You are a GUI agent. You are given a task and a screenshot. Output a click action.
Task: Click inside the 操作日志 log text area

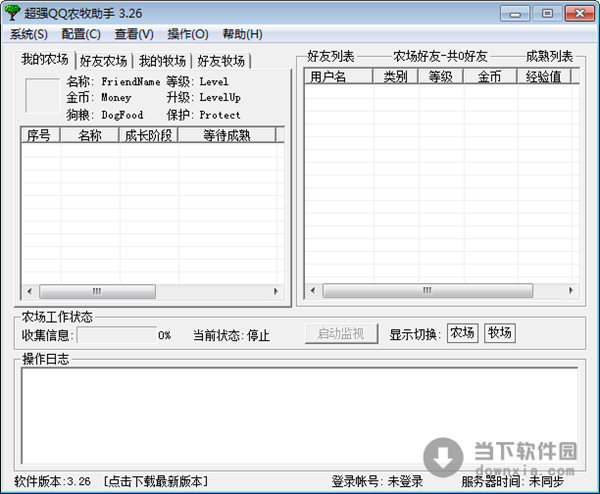tap(300, 416)
